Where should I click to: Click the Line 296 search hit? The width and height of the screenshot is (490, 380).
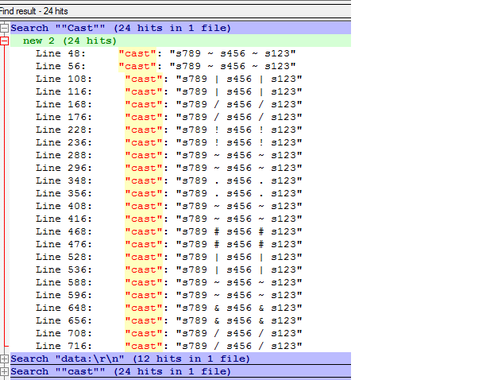pyautogui.click(x=169, y=168)
